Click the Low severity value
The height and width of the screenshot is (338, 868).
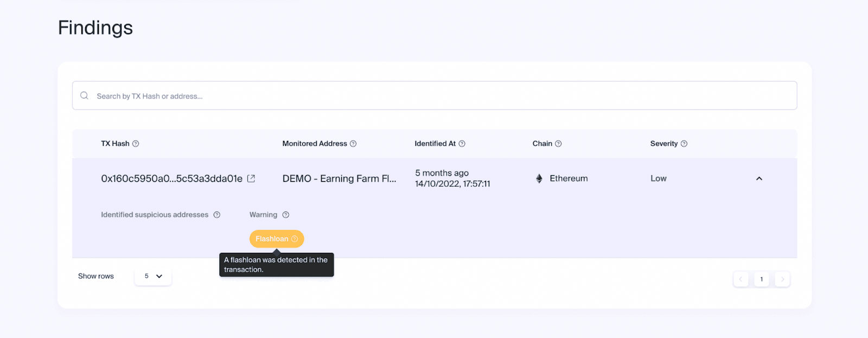pyautogui.click(x=659, y=178)
